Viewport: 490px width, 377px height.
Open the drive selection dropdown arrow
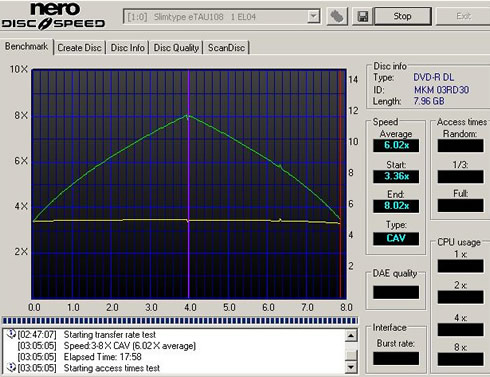[x=313, y=16]
